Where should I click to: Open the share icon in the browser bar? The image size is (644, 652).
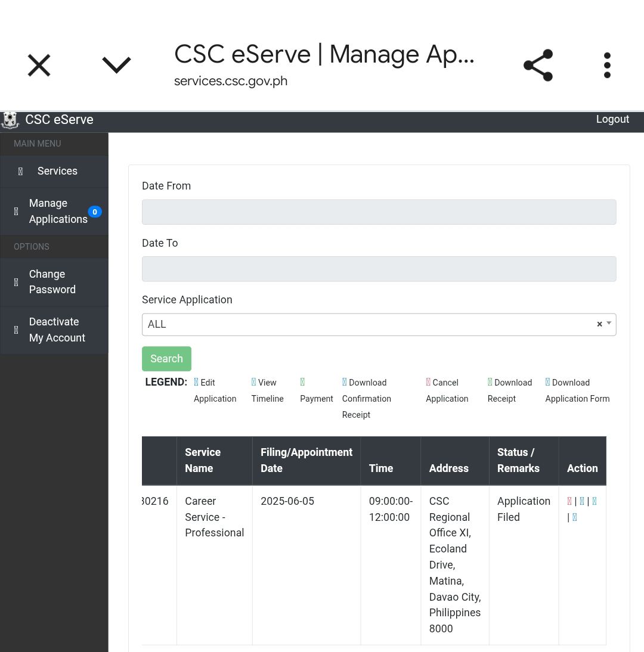(x=538, y=66)
